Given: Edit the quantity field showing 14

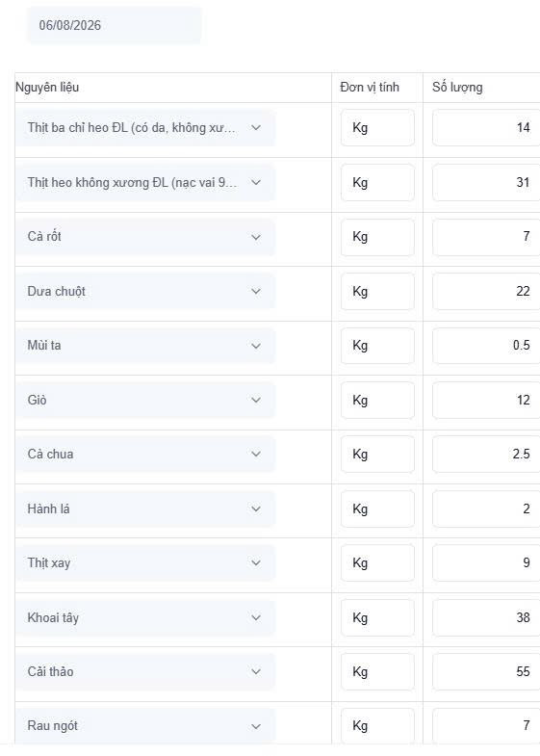Looking at the screenshot, I should pyautogui.click(x=486, y=128).
